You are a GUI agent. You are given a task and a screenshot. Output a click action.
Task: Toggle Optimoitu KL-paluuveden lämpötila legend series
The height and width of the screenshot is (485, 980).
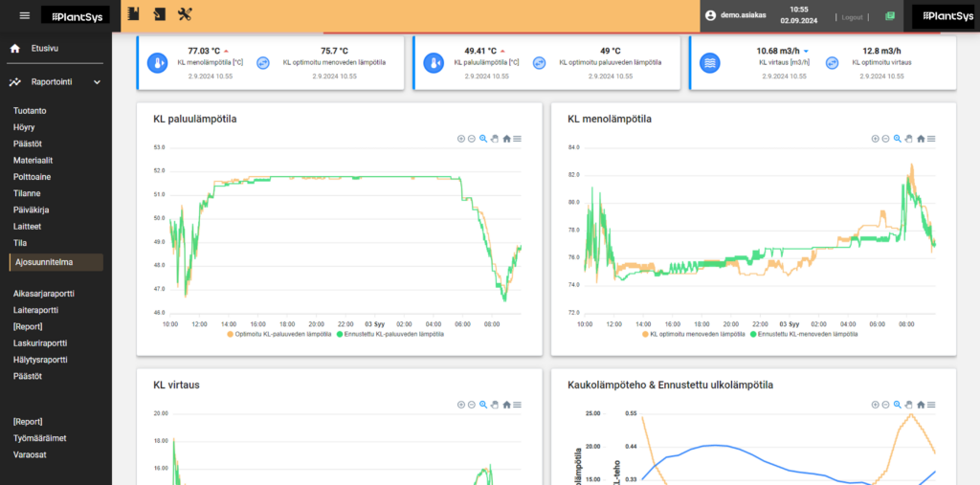(x=278, y=335)
